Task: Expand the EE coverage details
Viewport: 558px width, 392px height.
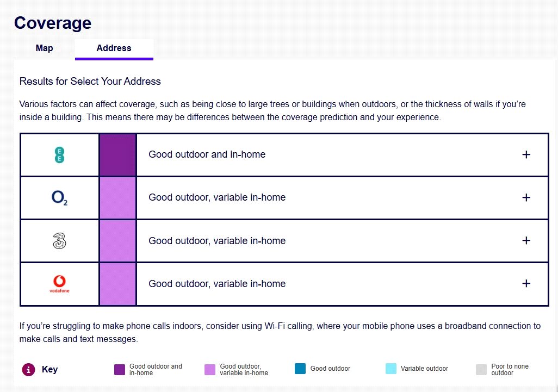Action: [526, 154]
